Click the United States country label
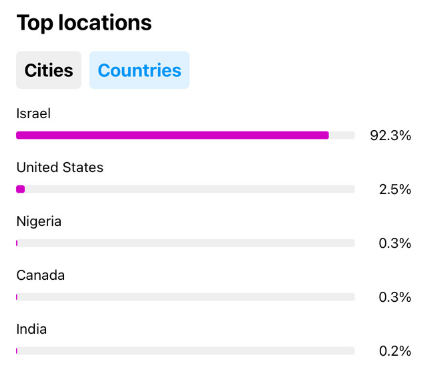The height and width of the screenshot is (377, 428). coord(60,167)
